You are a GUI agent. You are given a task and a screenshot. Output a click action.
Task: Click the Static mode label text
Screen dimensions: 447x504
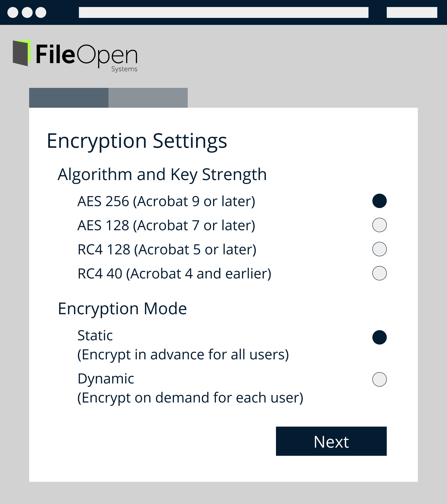coord(95,336)
